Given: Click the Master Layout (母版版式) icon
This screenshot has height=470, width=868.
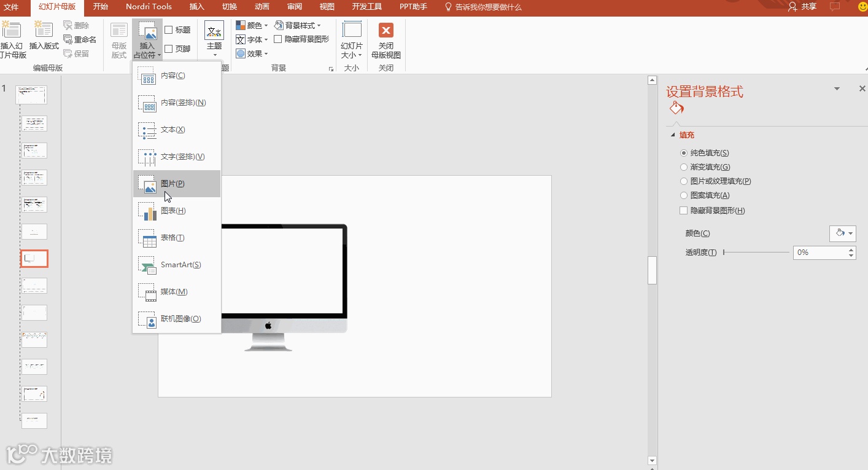Looking at the screenshot, I should [x=119, y=30].
